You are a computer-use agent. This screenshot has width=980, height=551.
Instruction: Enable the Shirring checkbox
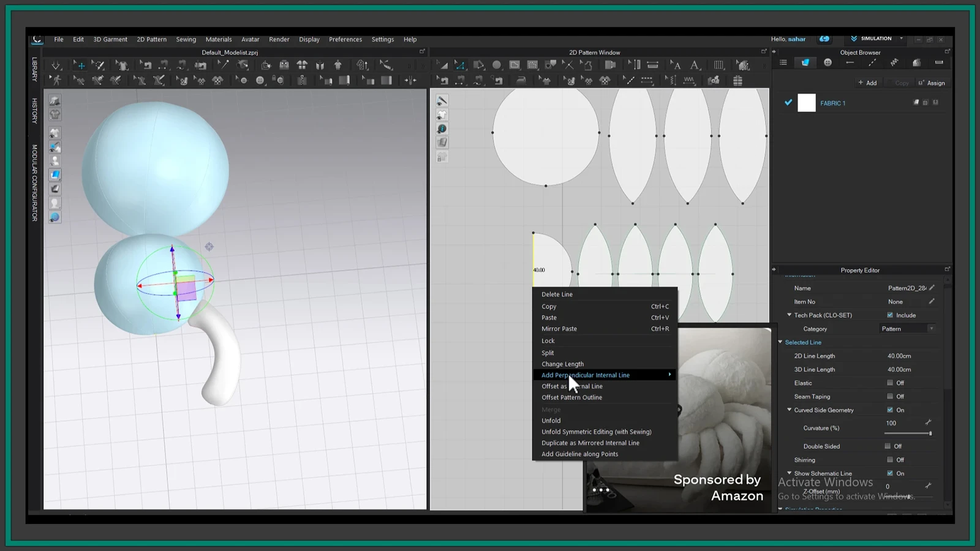[890, 459]
